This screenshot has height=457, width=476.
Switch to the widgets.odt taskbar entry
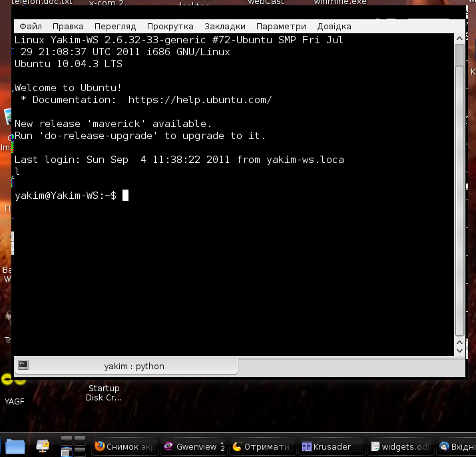[x=401, y=446]
